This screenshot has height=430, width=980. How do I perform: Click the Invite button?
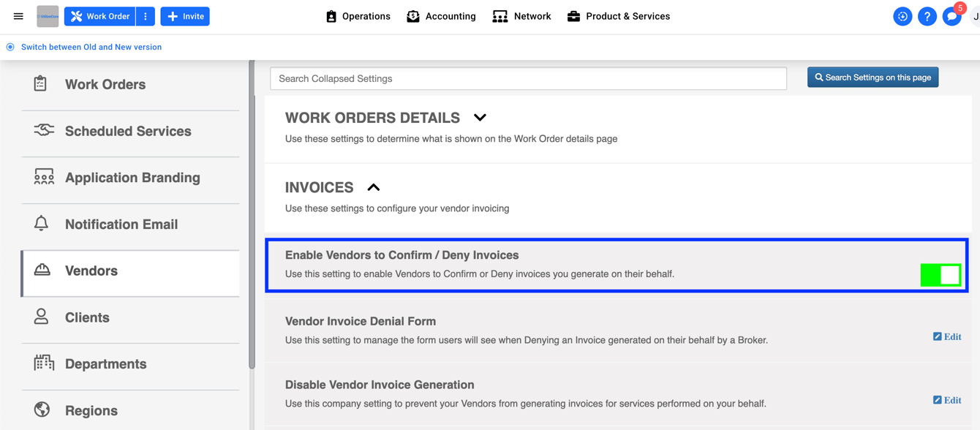[x=184, y=15]
